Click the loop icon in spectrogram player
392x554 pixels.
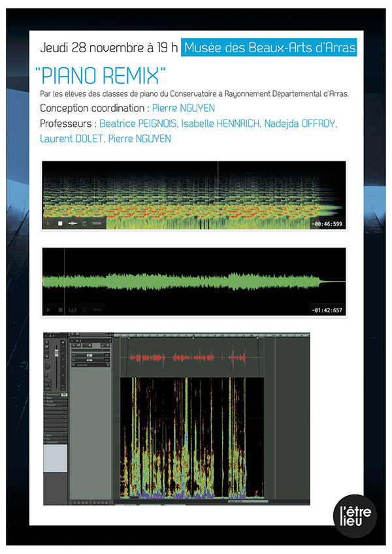[x=84, y=223]
